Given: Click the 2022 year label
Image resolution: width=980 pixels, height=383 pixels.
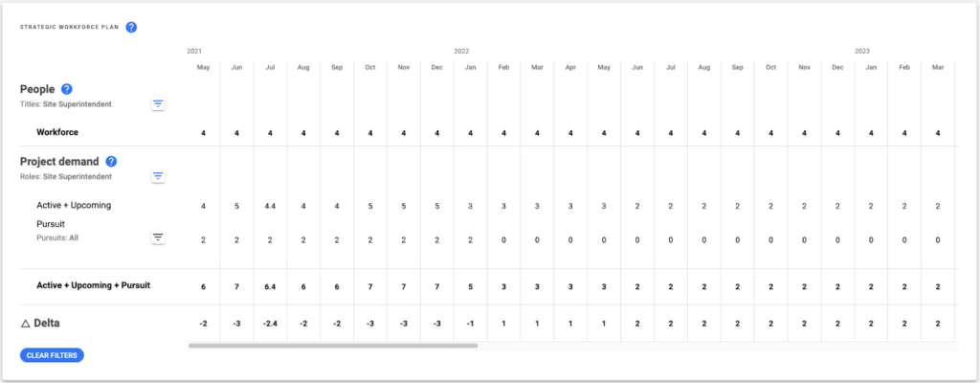Looking at the screenshot, I should click(x=461, y=52).
